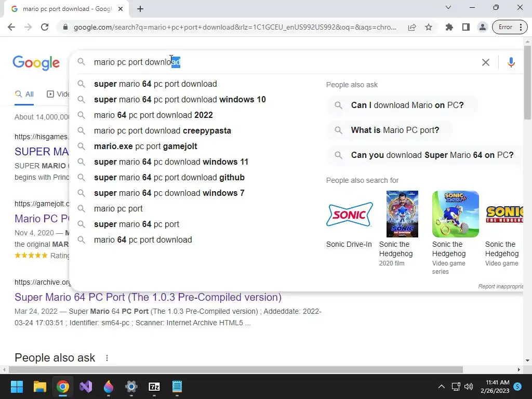
Task: Open Sonic the Hedgehog video game series thumbnail
Action: [x=455, y=214]
